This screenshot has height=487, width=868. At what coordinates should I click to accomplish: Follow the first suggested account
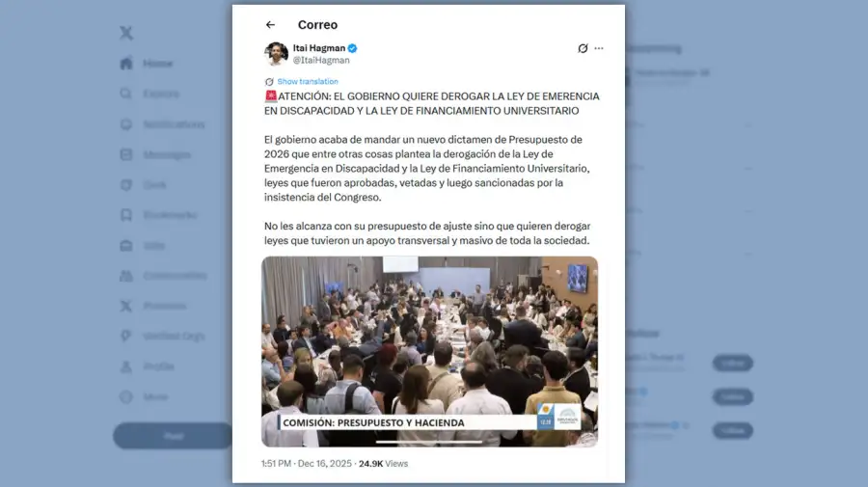coord(733,363)
